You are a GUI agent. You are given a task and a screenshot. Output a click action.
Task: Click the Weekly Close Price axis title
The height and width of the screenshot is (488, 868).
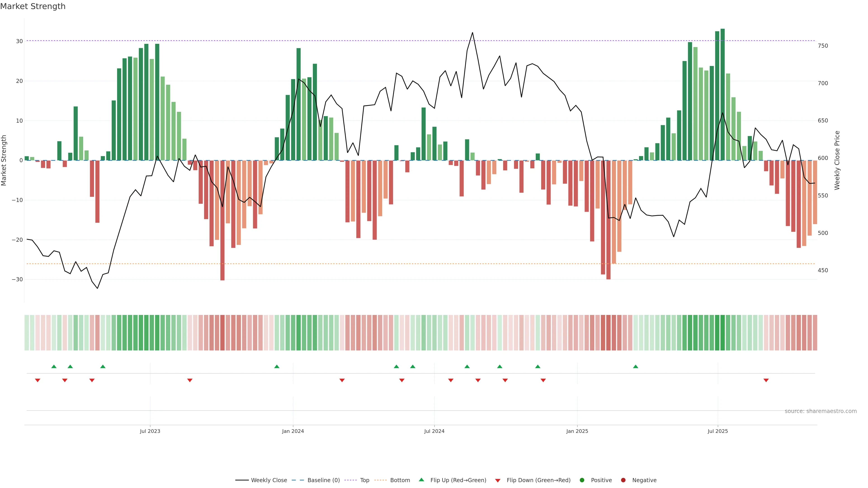pyautogui.click(x=837, y=160)
